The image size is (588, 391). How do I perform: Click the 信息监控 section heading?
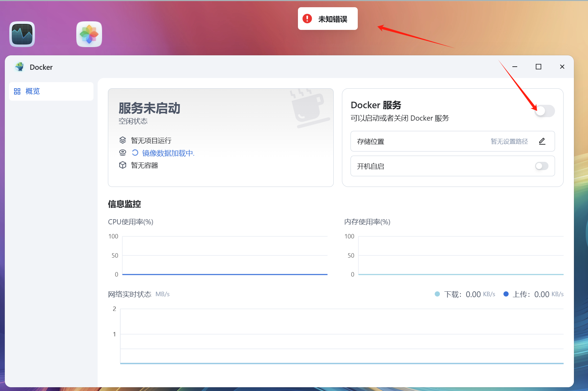tap(124, 204)
